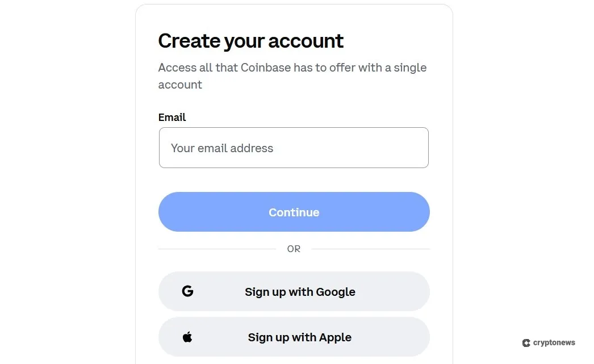Viewport: 594px width, 364px height.
Task: Click the account access description text
Action: pyautogui.click(x=292, y=76)
